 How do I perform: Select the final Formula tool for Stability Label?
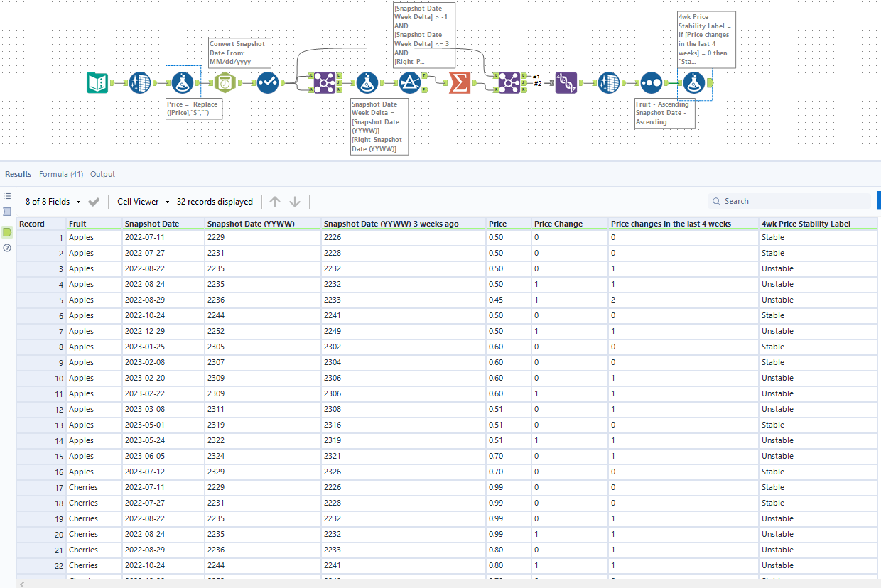click(x=693, y=83)
